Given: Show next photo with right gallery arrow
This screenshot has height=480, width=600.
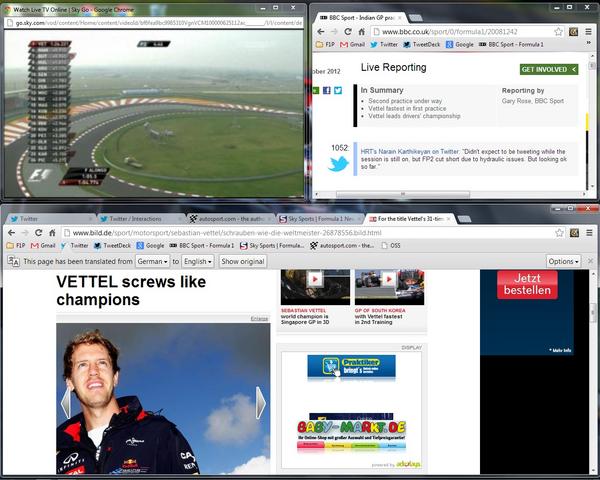Looking at the screenshot, I should tap(261, 403).
